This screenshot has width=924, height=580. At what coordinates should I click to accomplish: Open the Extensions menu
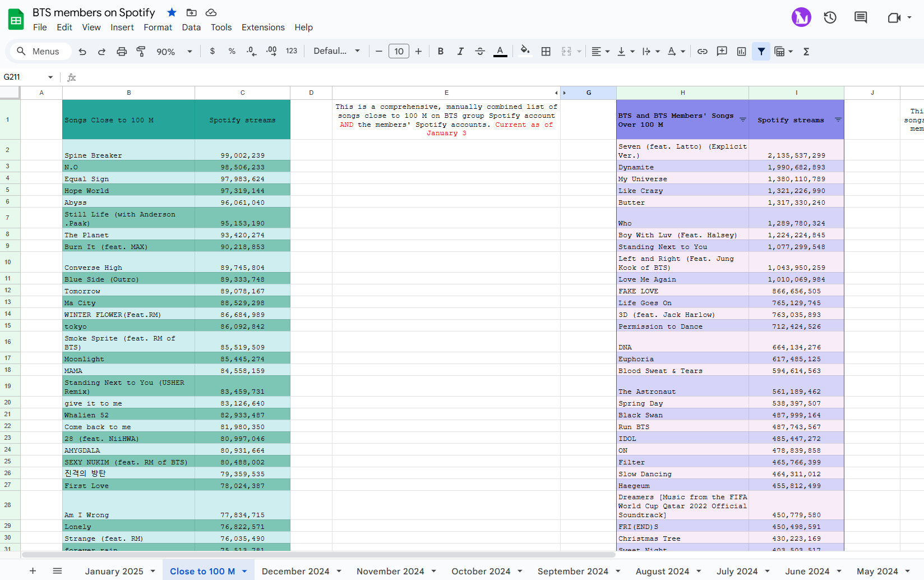click(x=263, y=27)
